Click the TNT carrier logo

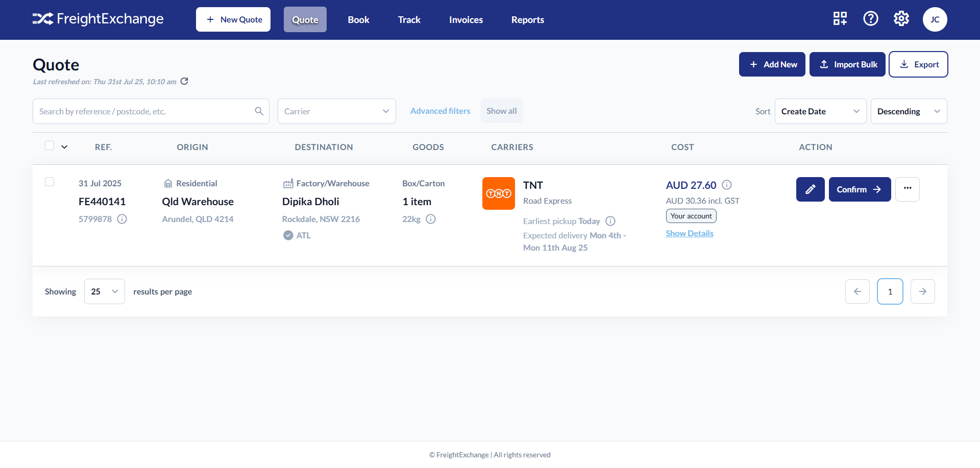coord(499,193)
